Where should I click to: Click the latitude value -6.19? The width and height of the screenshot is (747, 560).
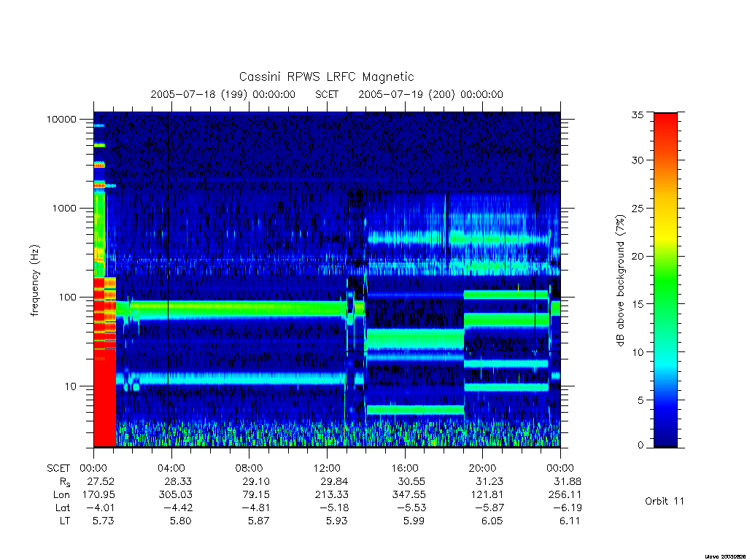pyautogui.click(x=567, y=508)
